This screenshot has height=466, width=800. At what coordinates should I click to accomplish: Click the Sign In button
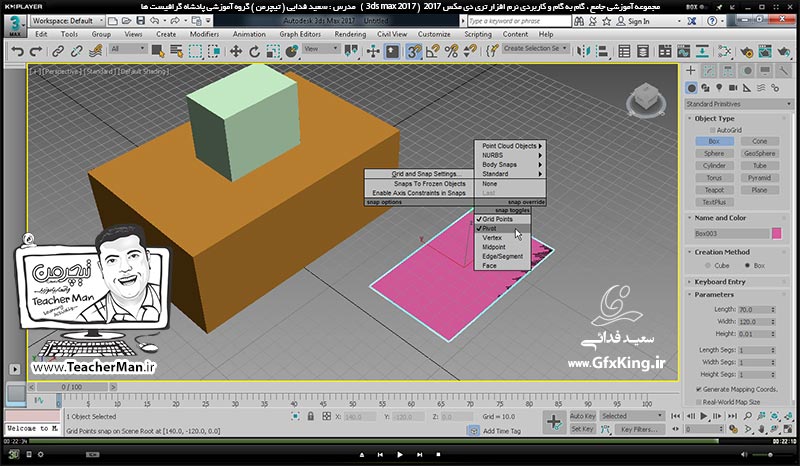633,21
